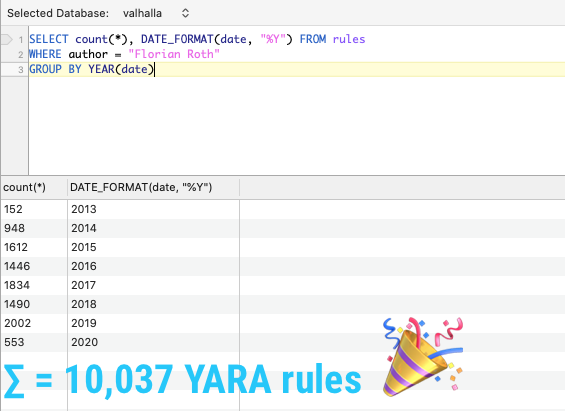Select the year 2014 cell

pos(153,228)
